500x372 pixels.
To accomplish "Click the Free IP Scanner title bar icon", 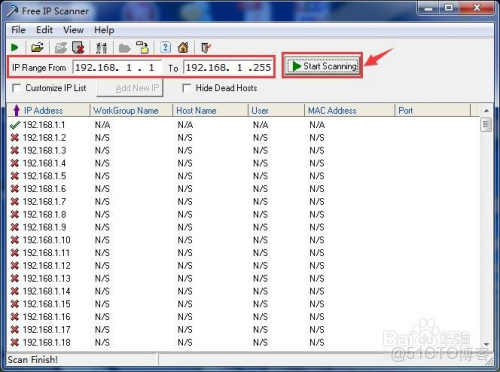I will [x=12, y=11].
